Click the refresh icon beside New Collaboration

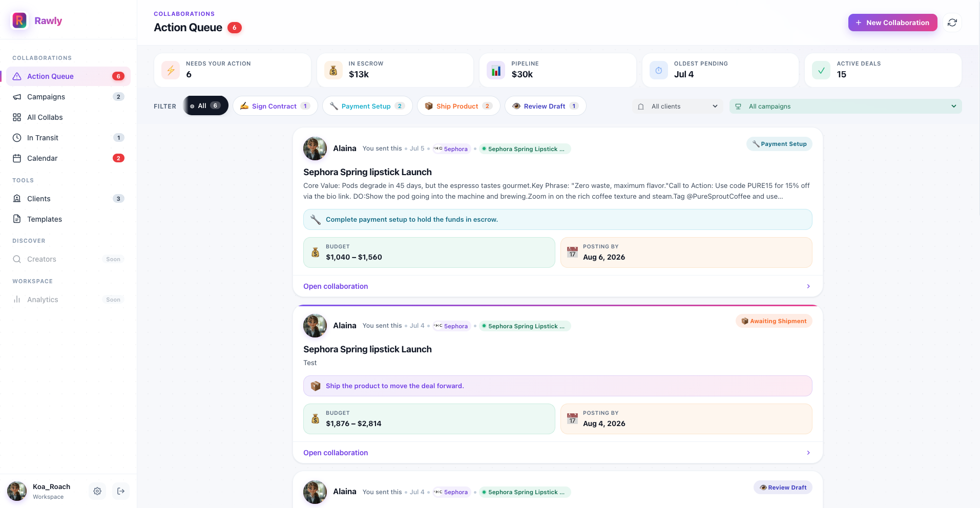(952, 23)
